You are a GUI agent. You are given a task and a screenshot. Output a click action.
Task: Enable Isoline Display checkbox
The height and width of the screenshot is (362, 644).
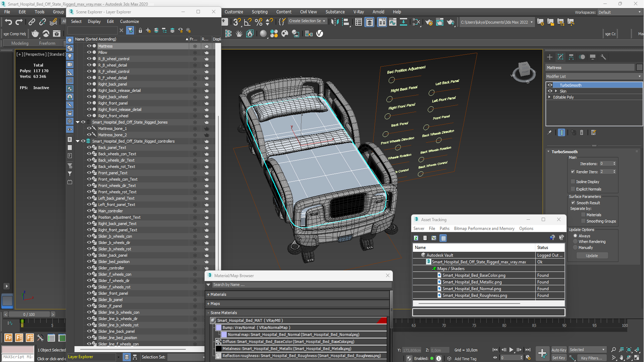573,182
